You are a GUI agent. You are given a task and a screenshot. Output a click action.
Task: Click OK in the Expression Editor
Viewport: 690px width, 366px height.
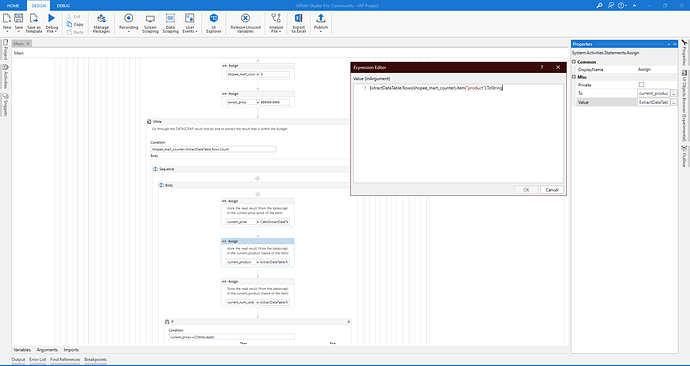click(526, 190)
